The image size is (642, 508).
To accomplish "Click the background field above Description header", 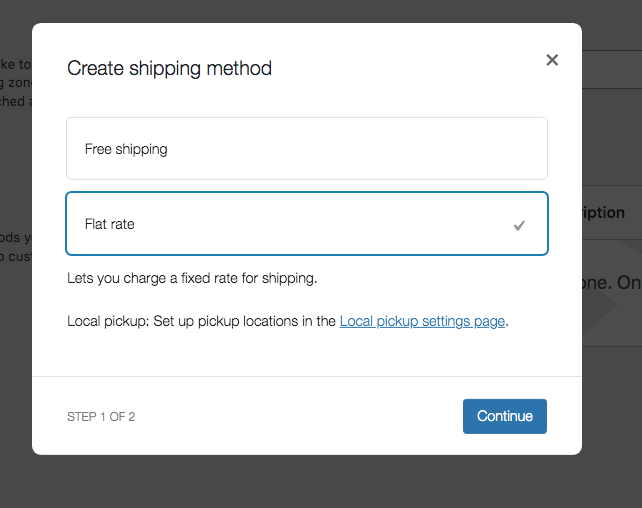I will [611, 70].
